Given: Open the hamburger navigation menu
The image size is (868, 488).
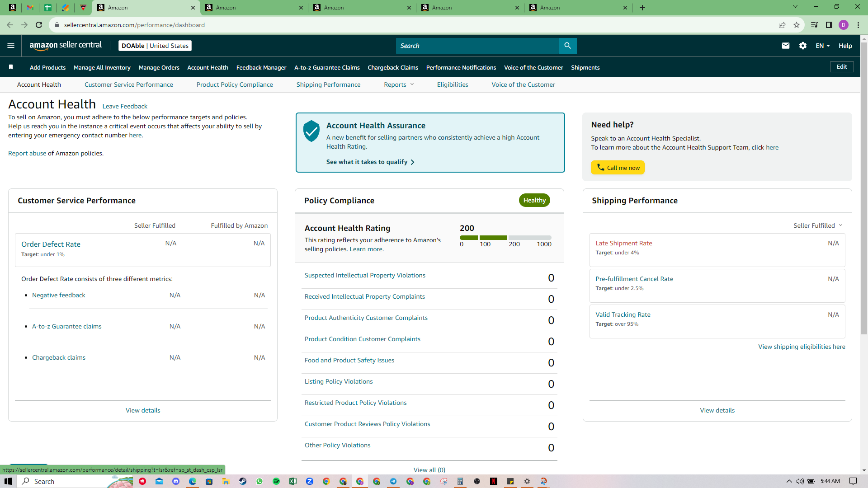Looking at the screenshot, I should coord(11,46).
